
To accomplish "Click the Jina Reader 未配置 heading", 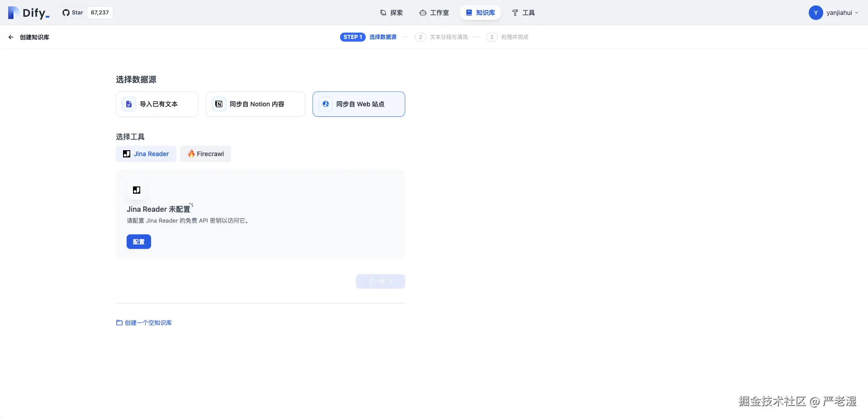I will pos(158,209).
